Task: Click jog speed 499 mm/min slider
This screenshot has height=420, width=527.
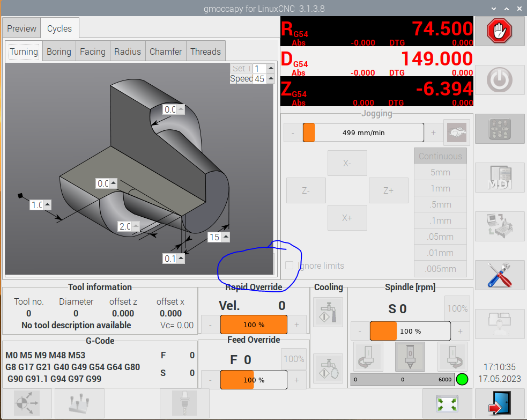Action: point(363,132)
